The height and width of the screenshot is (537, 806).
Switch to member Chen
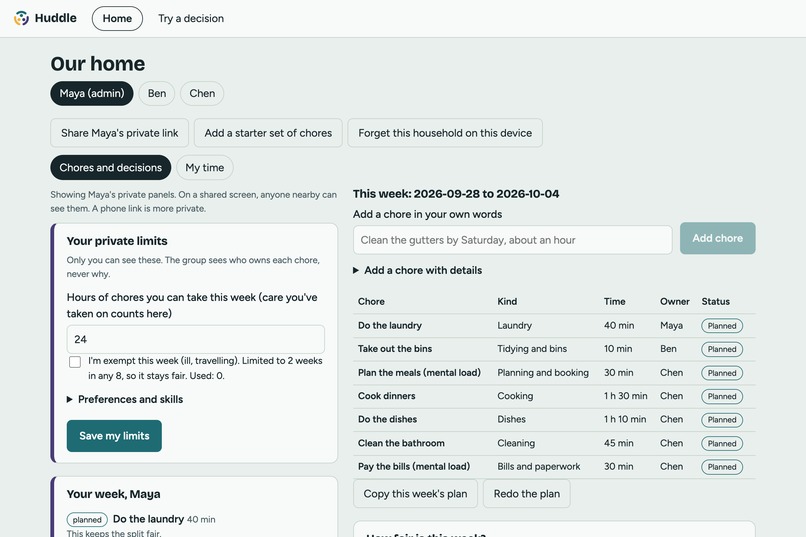[202, 94]
